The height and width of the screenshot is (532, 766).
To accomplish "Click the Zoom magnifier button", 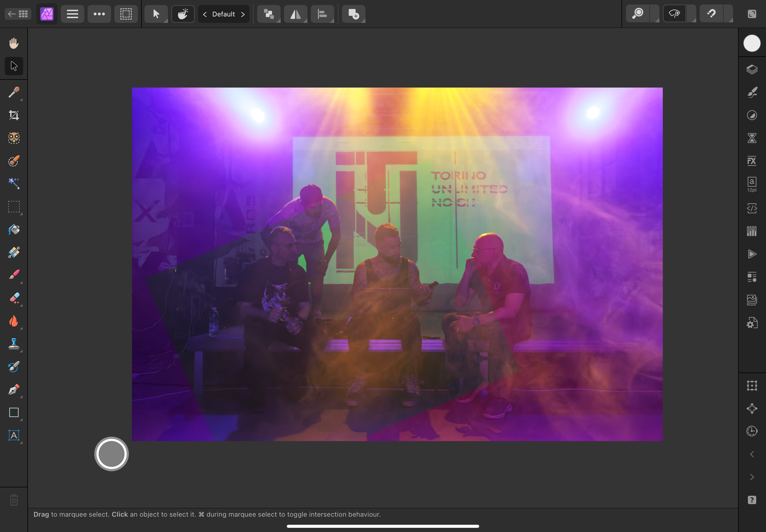I will coord(638,14).
